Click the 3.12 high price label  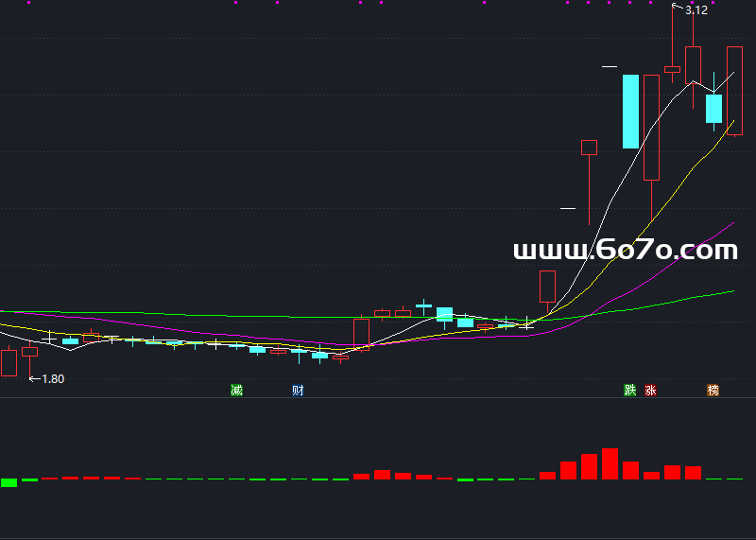(696, 10)
